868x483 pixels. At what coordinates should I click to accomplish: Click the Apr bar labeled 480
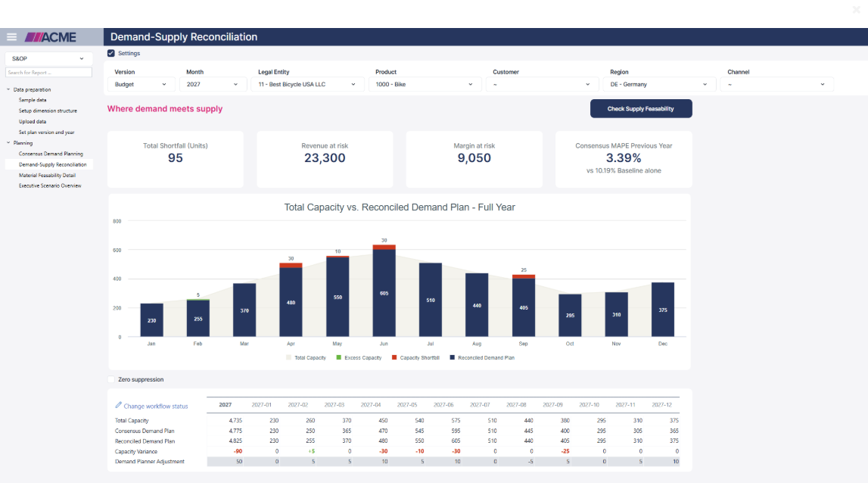(x=291, y=302)
